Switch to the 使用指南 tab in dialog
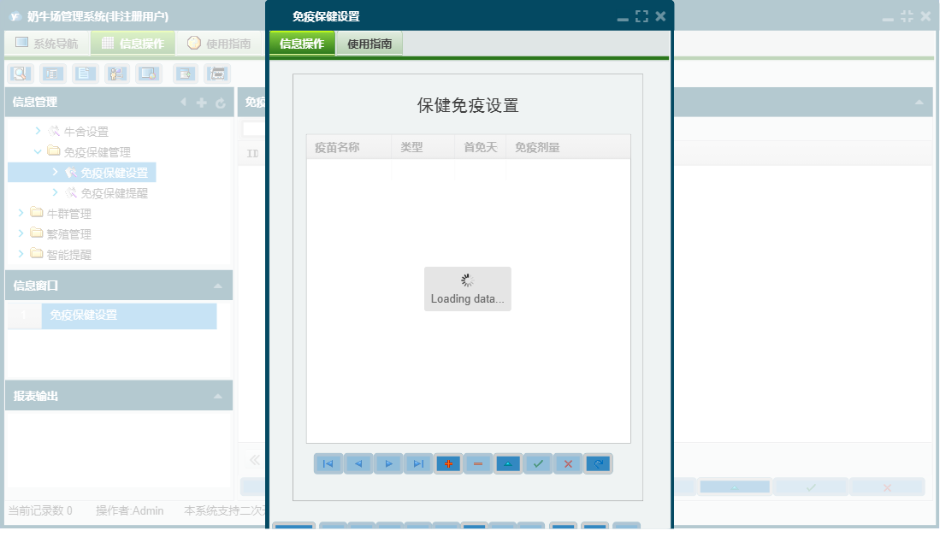 pos(369,42)
